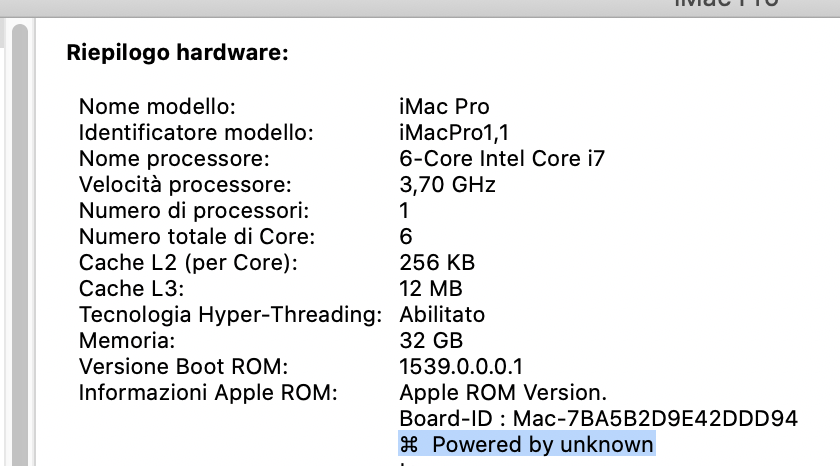
Task: Click the vertical scrollbar in the left pane
Action: click(x=20, y=245)
